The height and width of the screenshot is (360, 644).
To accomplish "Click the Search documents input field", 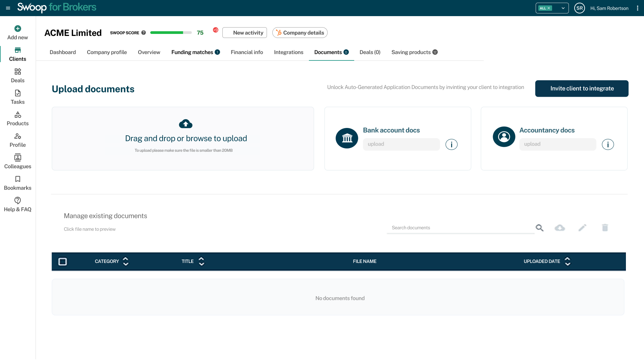I will 460,228.
